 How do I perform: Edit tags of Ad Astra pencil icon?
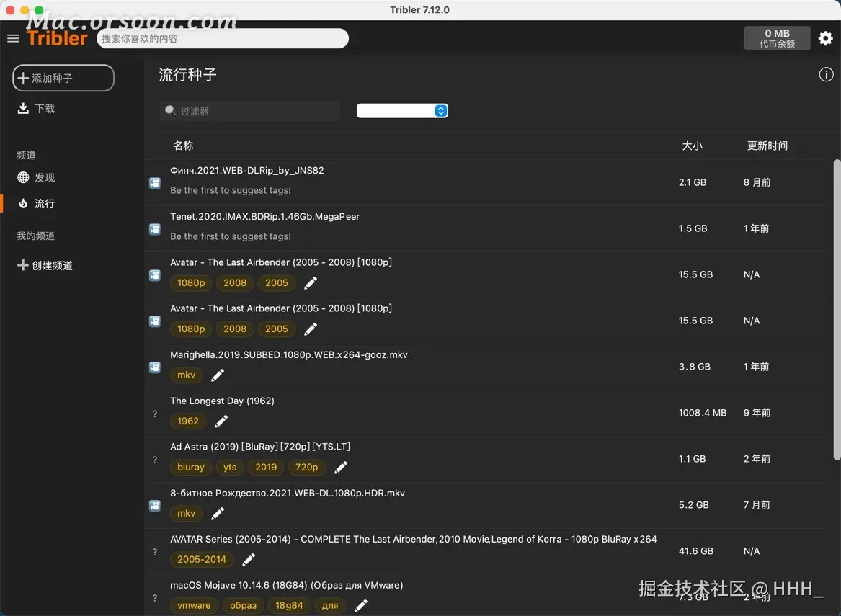click(341, 468)
